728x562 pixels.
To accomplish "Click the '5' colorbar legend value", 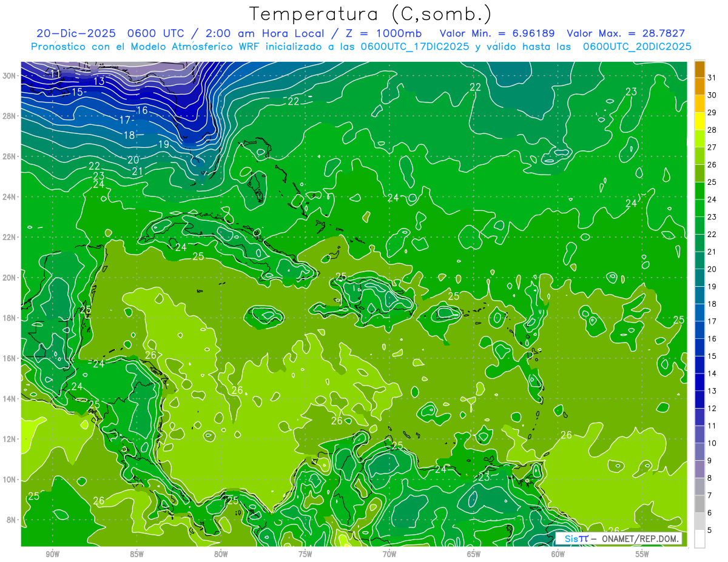I will (x=710, y=530).
